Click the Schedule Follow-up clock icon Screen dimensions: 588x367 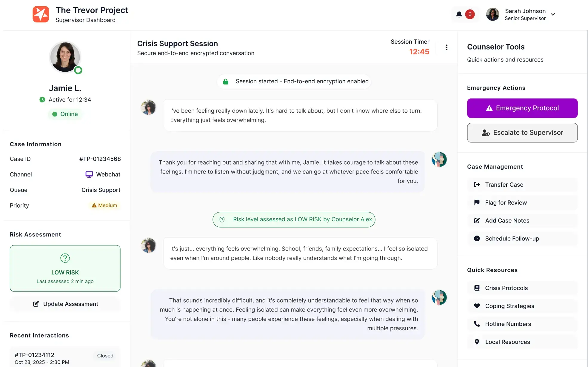click(x=477, y=238)
